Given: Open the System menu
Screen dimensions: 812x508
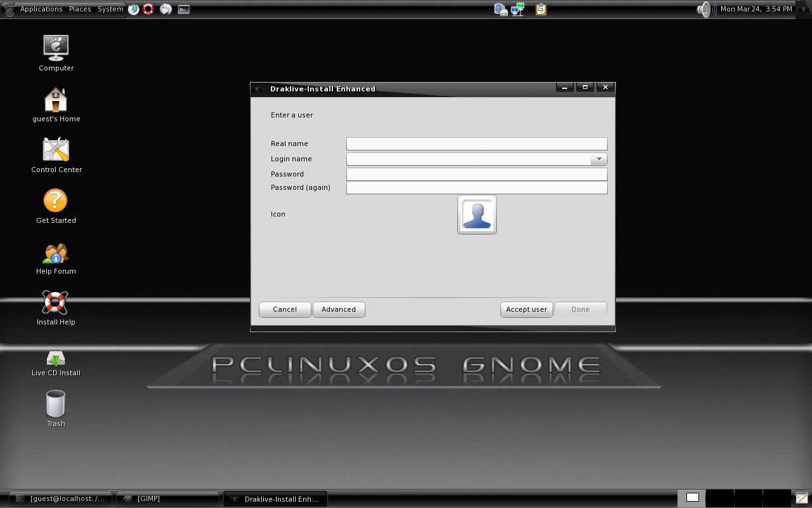Looking at the screenshot, I should click(x=110, y=9).
